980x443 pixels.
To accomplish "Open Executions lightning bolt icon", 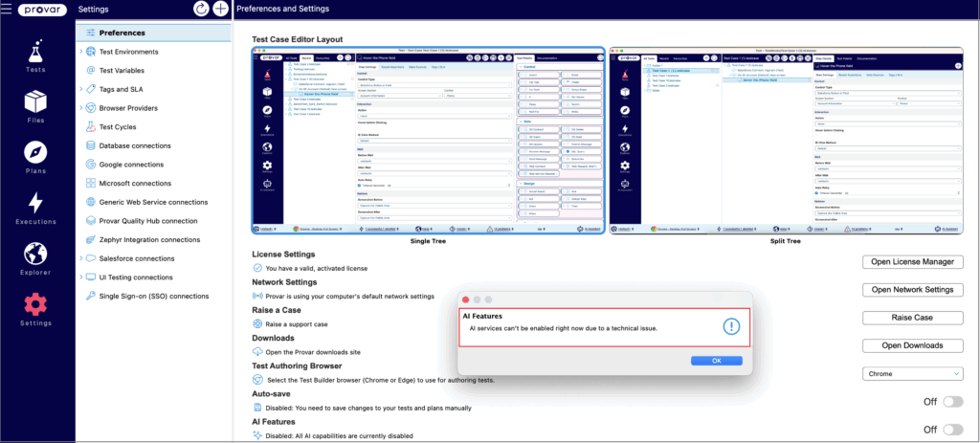I will (35, 203).
